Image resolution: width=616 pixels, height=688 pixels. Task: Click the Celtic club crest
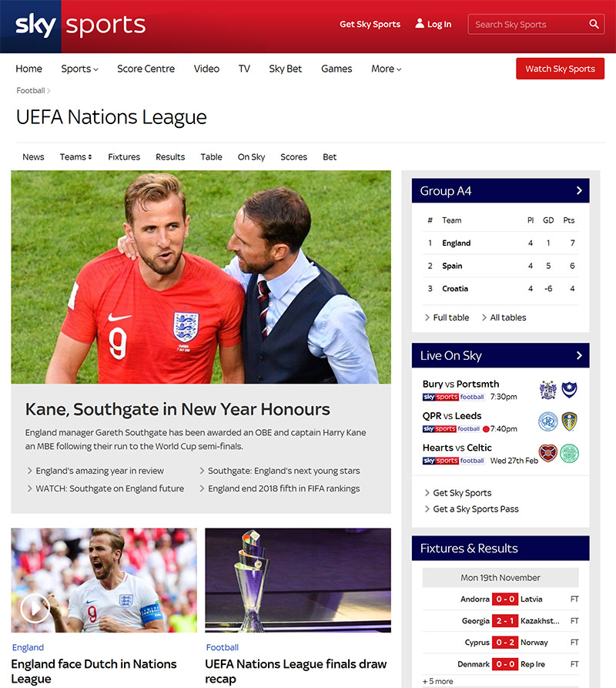click(569, 453)
